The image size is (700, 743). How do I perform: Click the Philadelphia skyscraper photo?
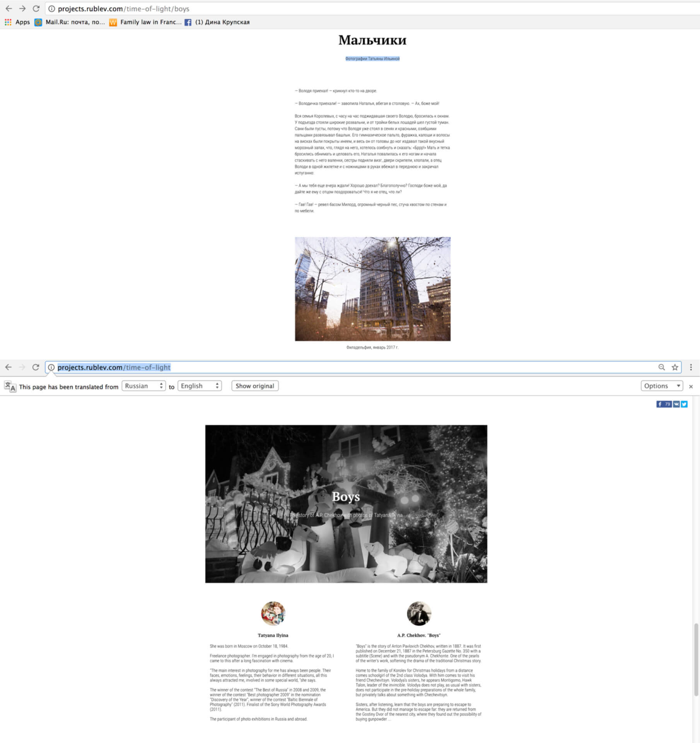[x=372, y=289]
